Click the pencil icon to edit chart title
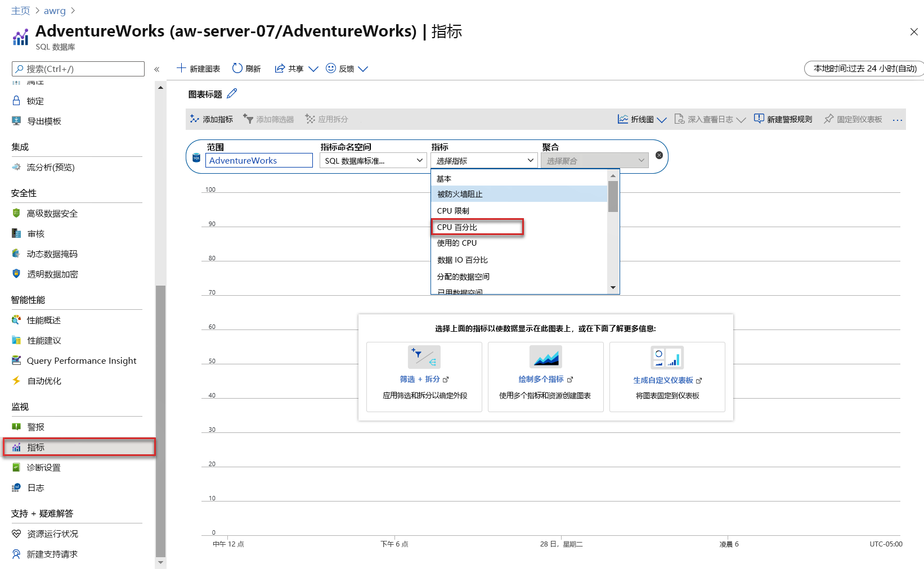This screenshot has width=924, height=569. coord(232,94)
